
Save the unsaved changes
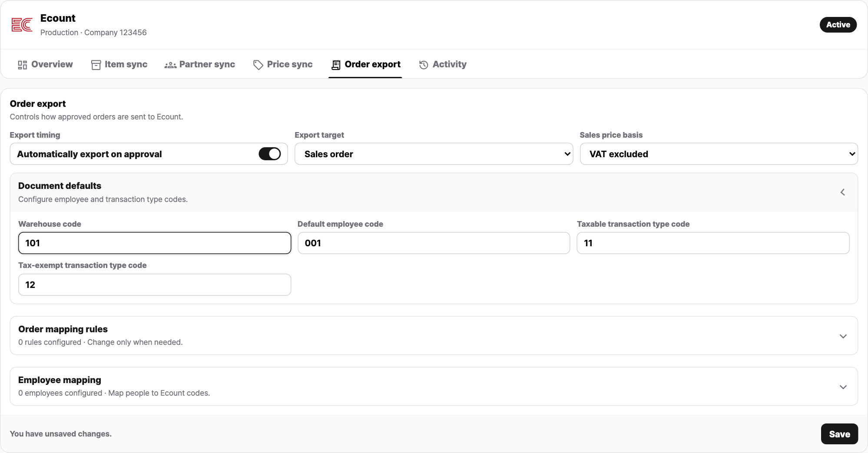(839, 434)
